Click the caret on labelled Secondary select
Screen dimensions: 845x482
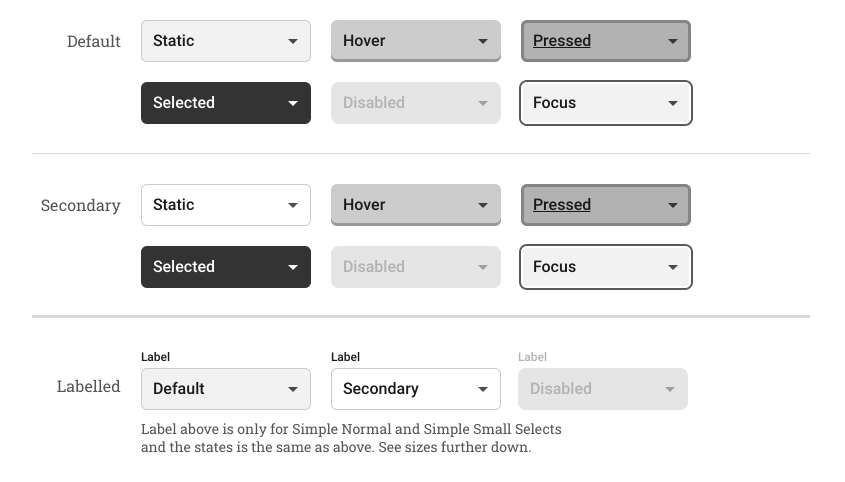click(483, 390)
